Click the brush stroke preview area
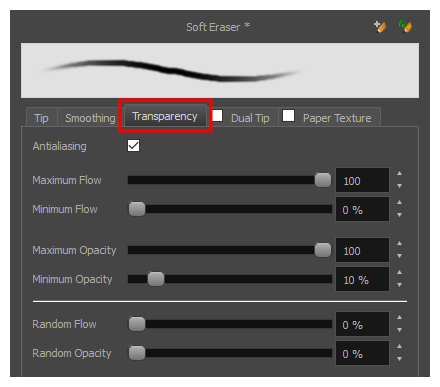This screenshot has width=440, height=387. (220, 70)
